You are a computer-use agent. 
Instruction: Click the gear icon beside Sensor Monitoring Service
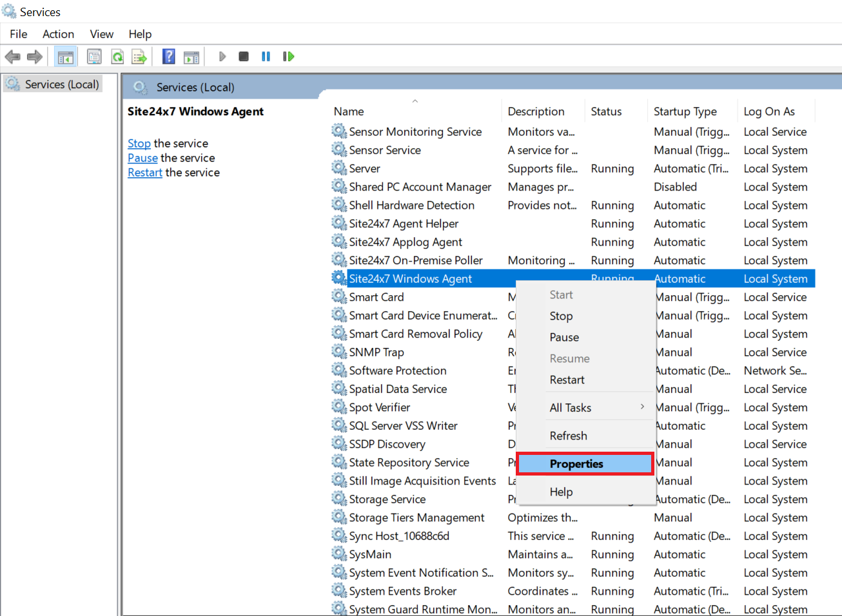coord(339,131)
